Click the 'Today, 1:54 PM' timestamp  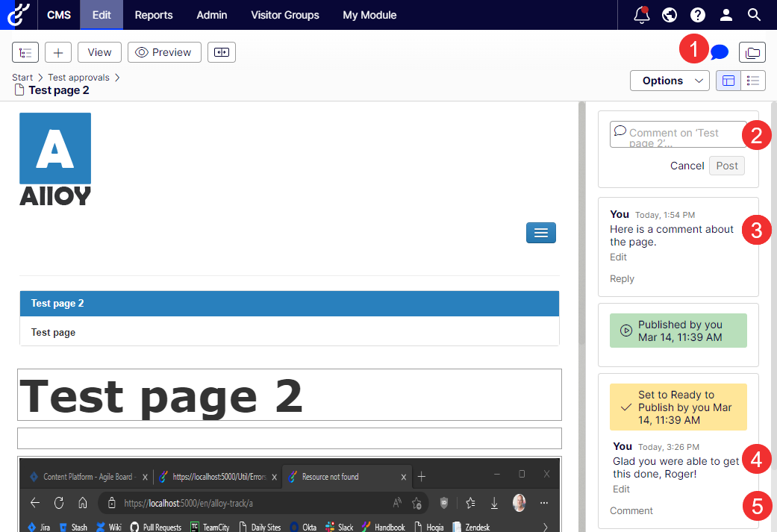[665, 215]
